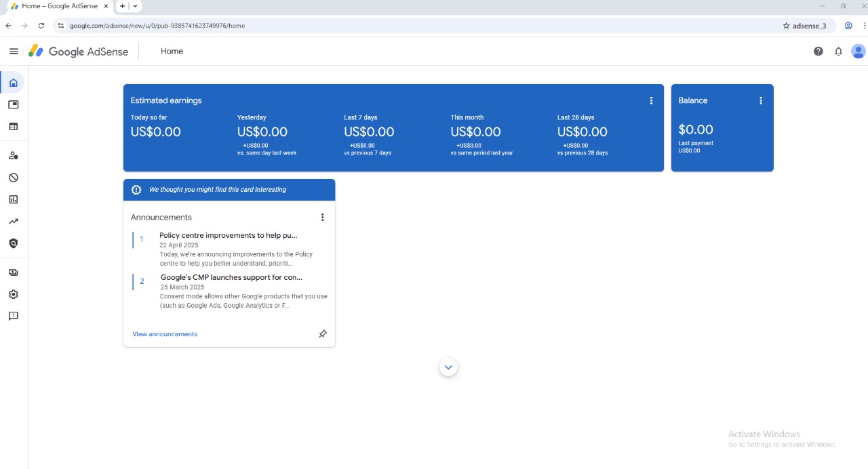This screenshot has height=469, width=868.
Task: Click the browser forward arrow
Action: (x=24, y=26)
